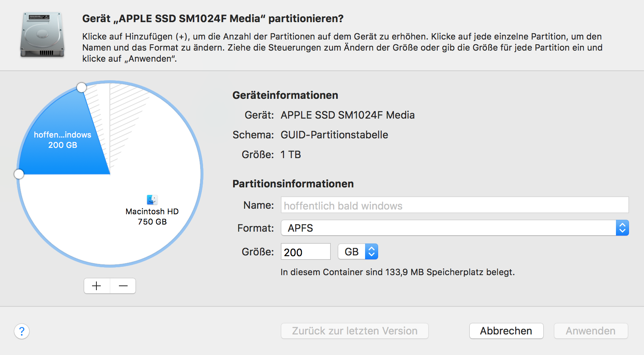Screen dimensions: 644x355
Task: Click the dialog title text about partitioning
Action: coord(213,19)
